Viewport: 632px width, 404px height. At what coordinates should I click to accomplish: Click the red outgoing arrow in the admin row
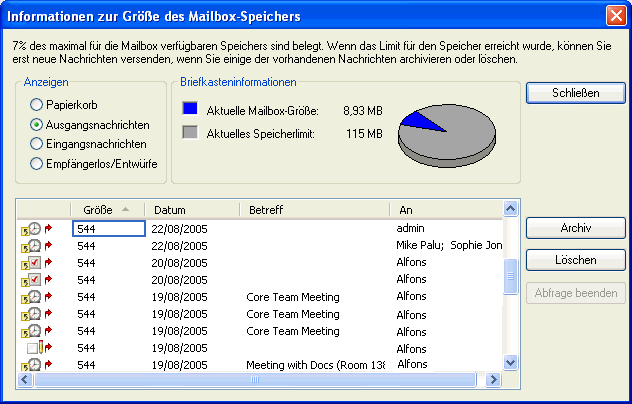pos(48,229)
